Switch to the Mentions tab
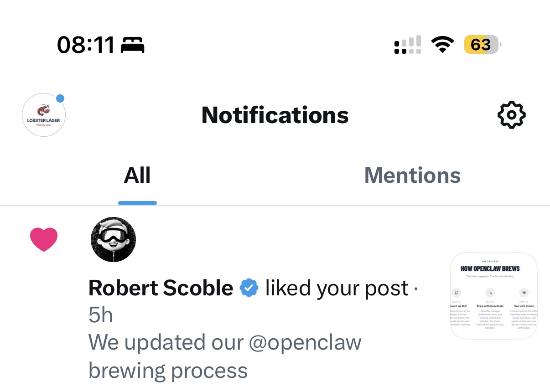 (x=412, y=175)
